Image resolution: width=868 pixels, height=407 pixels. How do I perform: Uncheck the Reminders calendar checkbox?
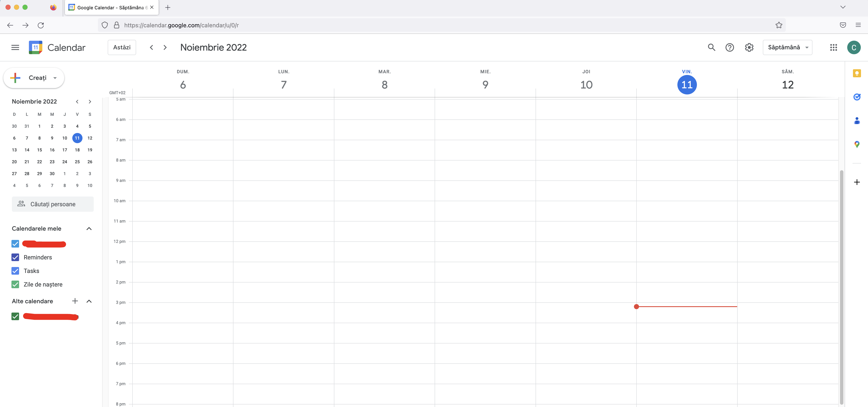coord(15,257)
